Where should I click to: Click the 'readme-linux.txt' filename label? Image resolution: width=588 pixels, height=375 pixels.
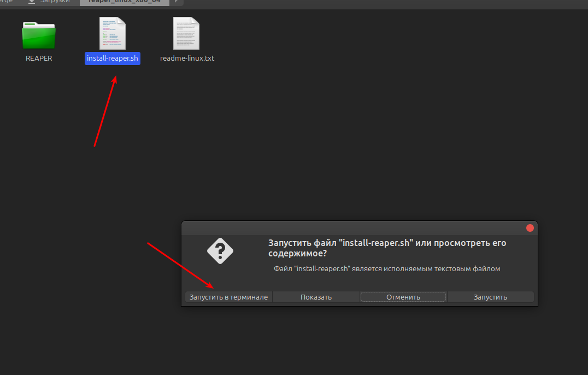click(187, 58)
